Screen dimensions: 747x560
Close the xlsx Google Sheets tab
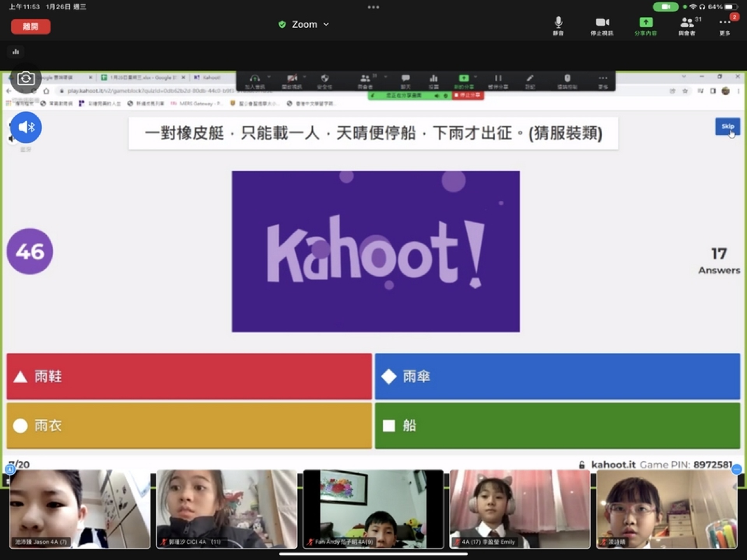pyautogui.click(x=183, y=78)
